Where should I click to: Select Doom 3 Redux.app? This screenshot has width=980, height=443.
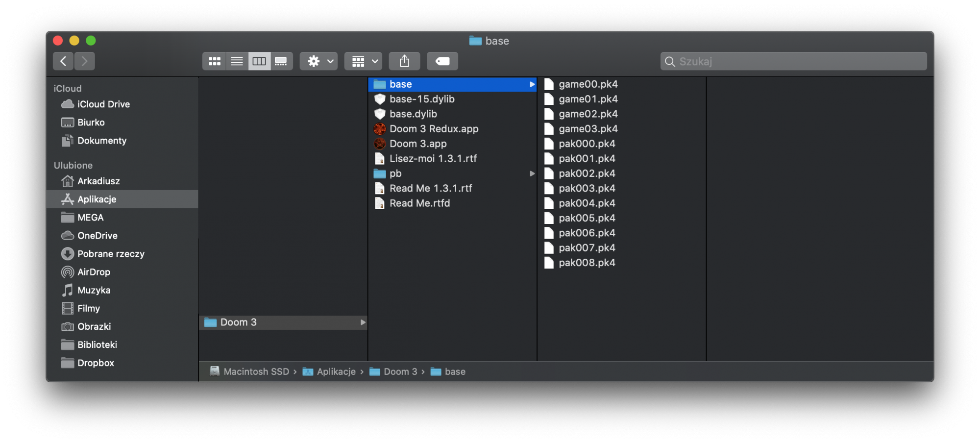coord(452,129)
